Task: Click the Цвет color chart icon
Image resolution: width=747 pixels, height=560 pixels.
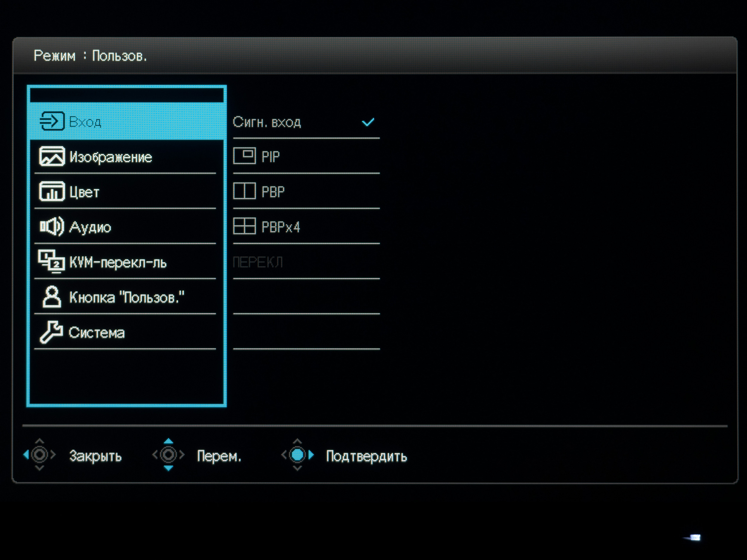Action: (x=52, y=192)
